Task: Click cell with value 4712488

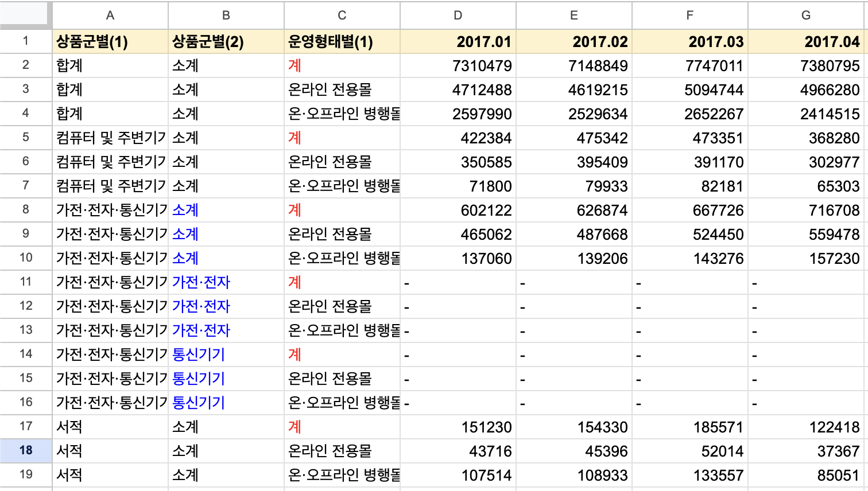Action: (458, 89)
